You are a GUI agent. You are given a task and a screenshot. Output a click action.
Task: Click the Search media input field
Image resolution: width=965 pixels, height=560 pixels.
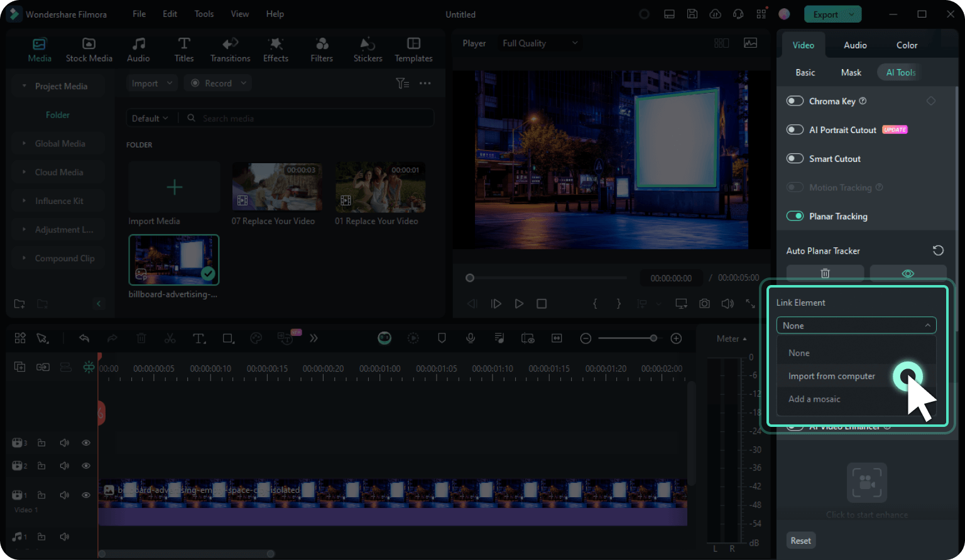click(x=308, y=118)
